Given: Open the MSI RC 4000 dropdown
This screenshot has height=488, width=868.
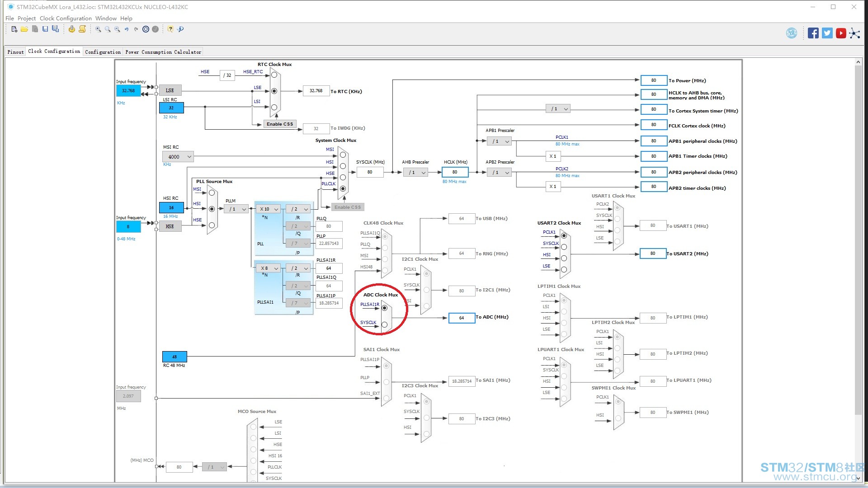Looking at the screenshot, I should [x=178, y=157].
